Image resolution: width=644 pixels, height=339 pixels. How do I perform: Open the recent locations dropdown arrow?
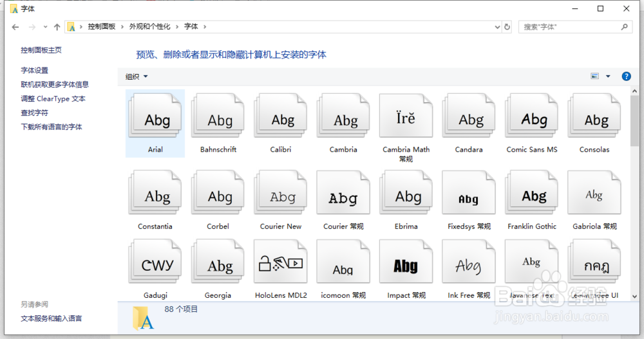click(x=45, y=27)
